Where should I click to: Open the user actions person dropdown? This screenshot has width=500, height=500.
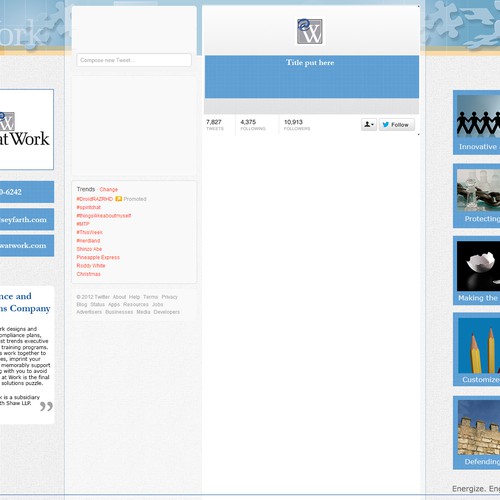pos(369,125)
